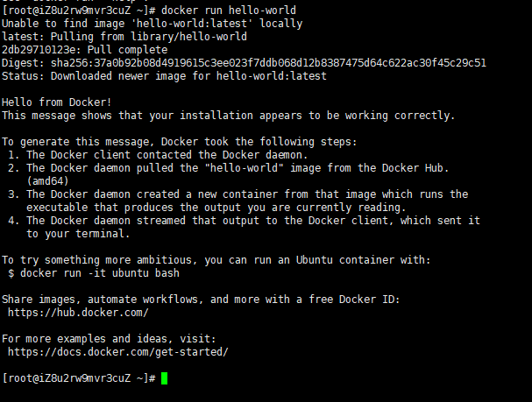Click the "Share images, automate workflows" line
The width and height of the screenshot is (532, 402).
click(201, 299)
